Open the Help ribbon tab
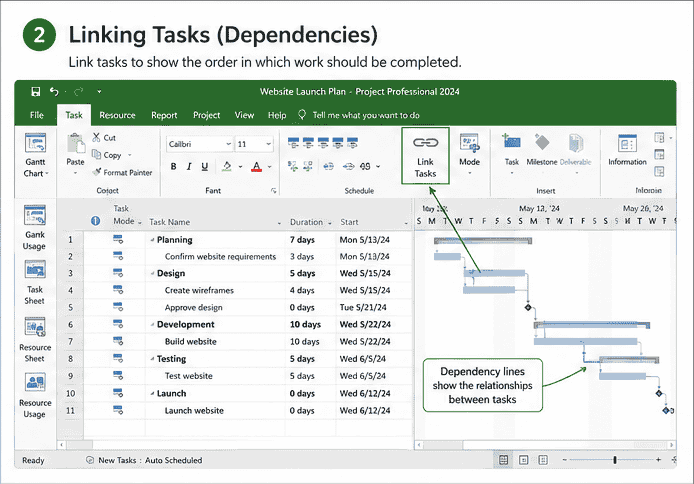The width and height of the screenshot is (694, 484). [x=277, y=115]
